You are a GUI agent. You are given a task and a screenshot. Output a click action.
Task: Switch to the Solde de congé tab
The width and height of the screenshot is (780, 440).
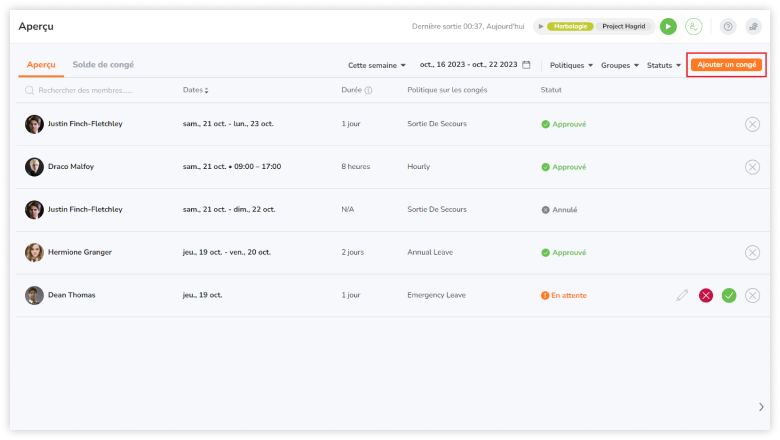click(103, 65)
